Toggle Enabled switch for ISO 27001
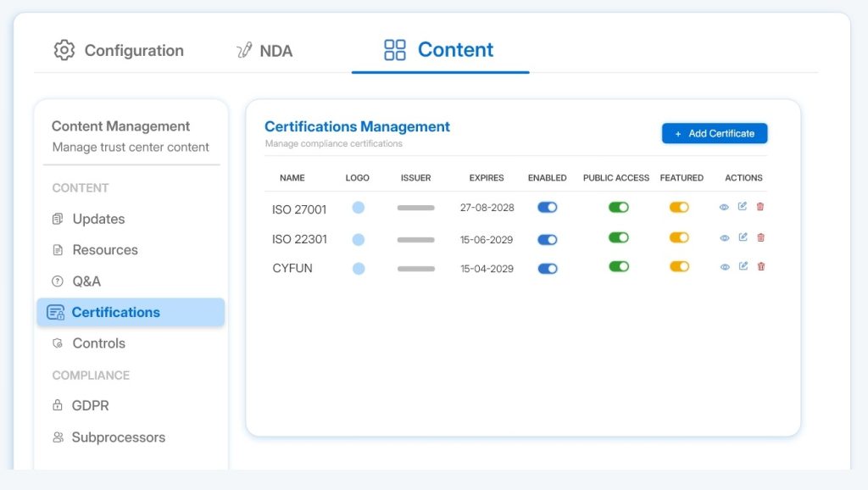Viewport: 868px width, 490px height. 548,207
